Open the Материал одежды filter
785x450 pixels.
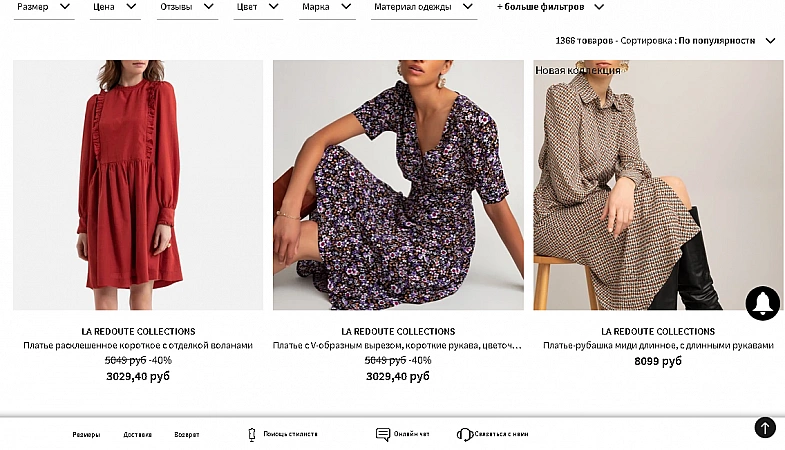coord(424,7)
